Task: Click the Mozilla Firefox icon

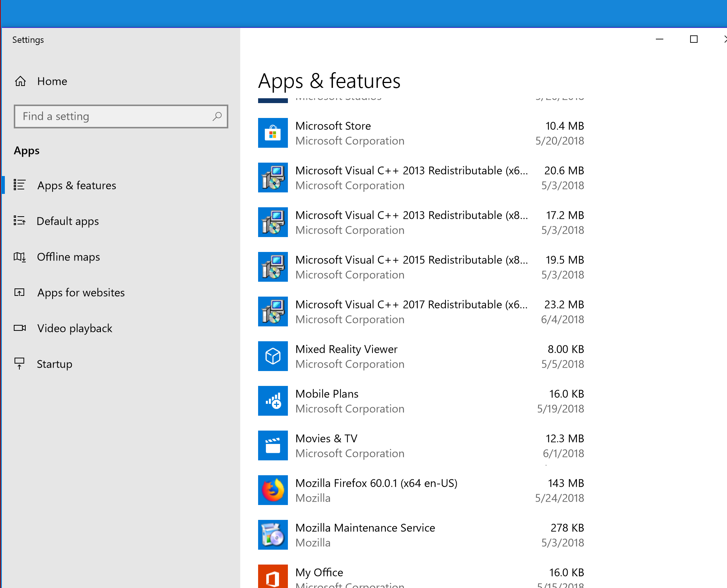Action: [273, 490]
